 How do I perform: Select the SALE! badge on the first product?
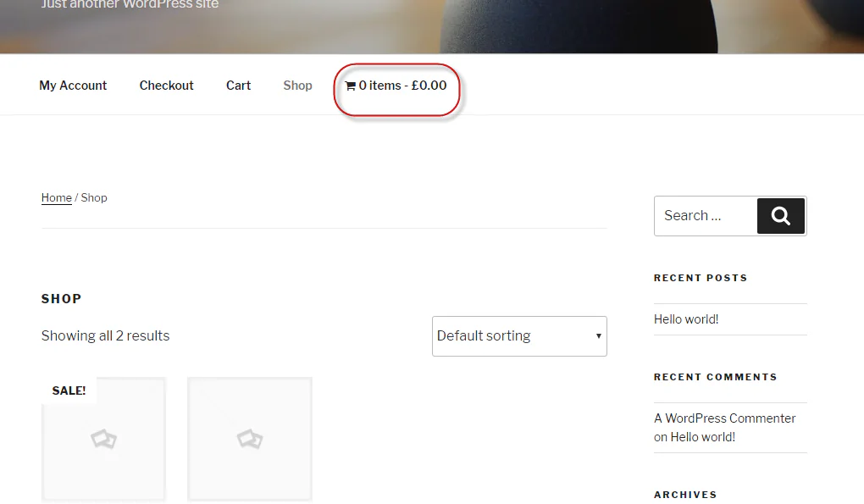69,390
